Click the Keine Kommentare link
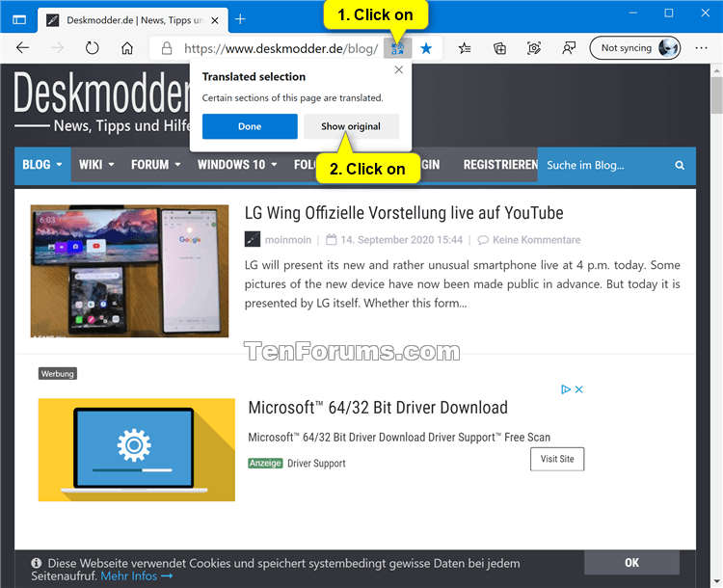Viewport: 723px width, 588px height. pos(536,240)
